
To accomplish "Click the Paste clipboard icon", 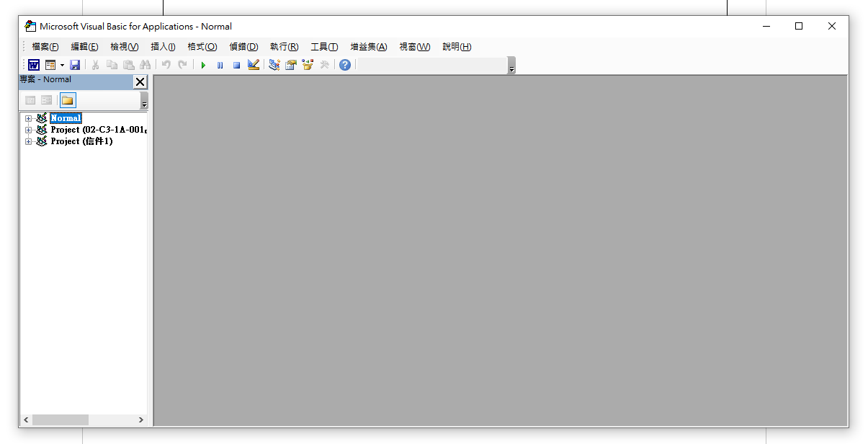I will 128,65.
